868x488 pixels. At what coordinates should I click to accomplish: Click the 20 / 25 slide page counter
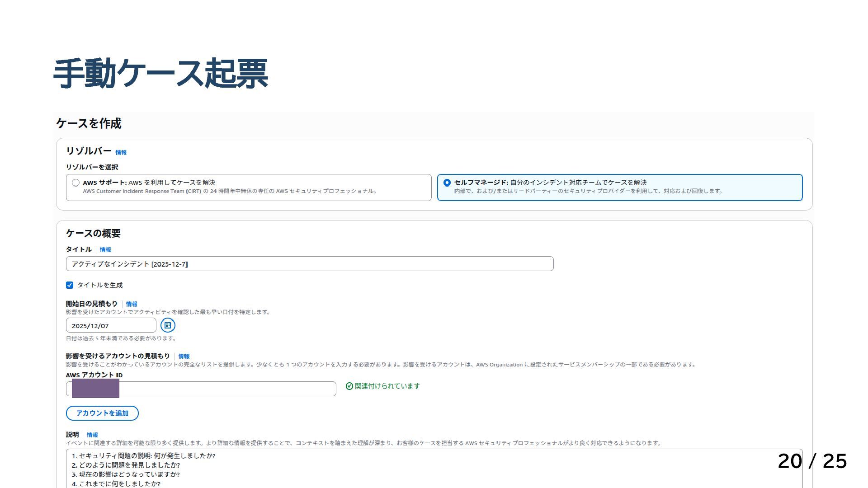coord(812,461)
